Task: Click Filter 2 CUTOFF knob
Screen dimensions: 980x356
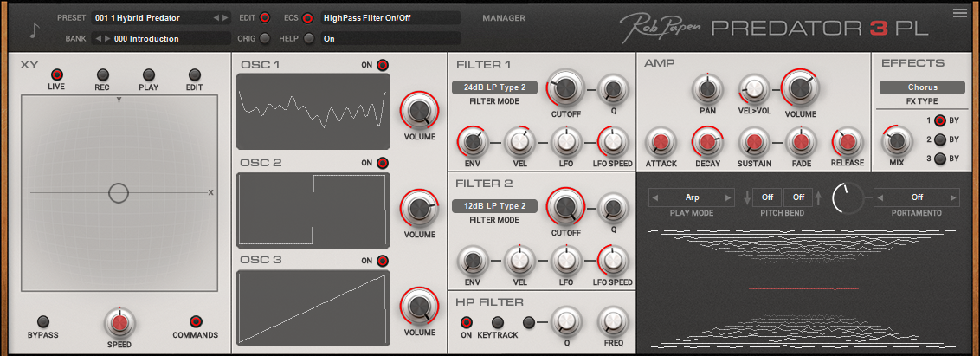Action: (565, 207)
